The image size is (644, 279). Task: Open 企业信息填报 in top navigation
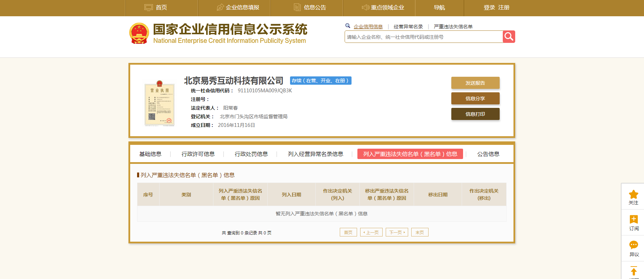click(242, 8)
